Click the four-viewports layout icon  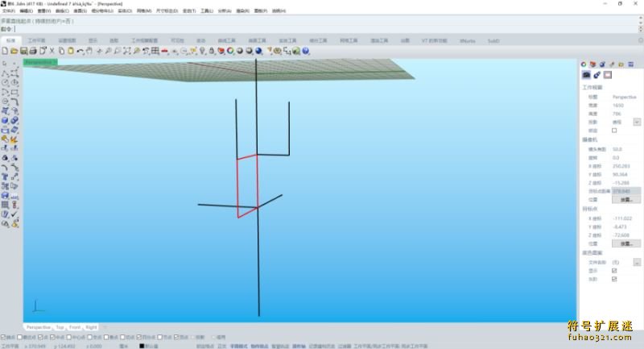(x=155, y=51)
